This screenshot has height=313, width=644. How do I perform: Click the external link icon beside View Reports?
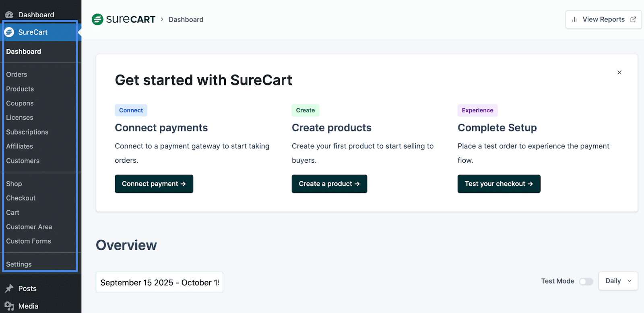[x=633, y=19]
